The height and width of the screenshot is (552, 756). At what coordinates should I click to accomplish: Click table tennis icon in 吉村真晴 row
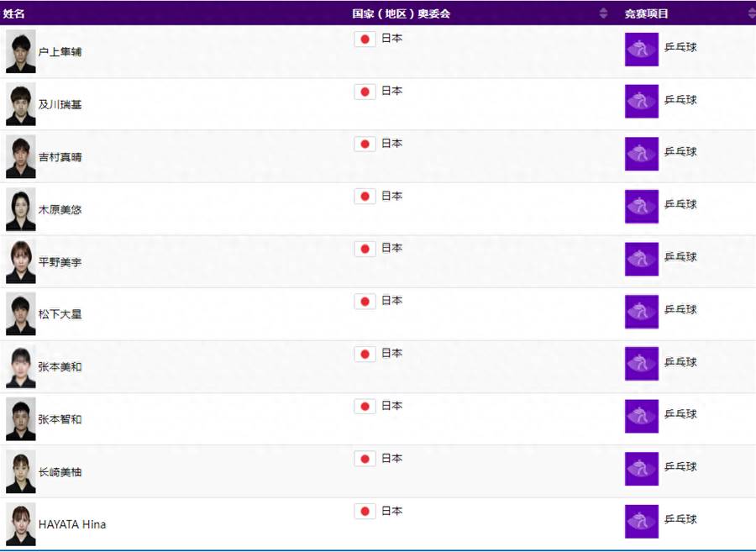coord(642,154)
